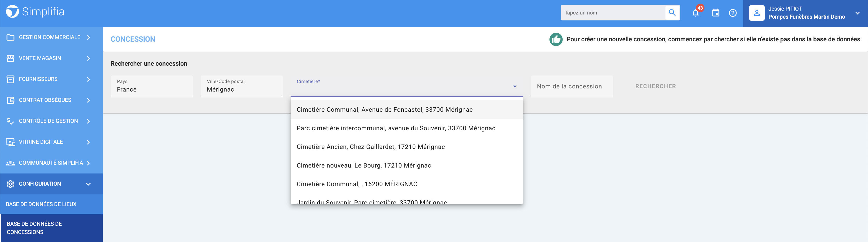Click the Contrôle de Gestion price-check icon

tap(10, 121)
